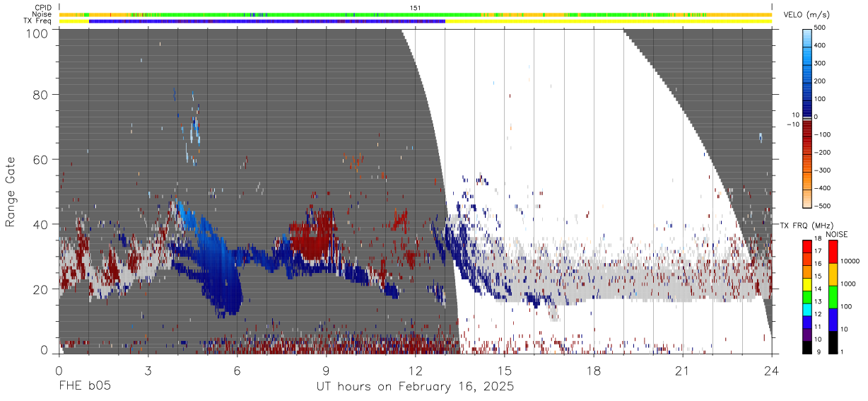Click the TX Freq strip above the plot

(416, 21)
